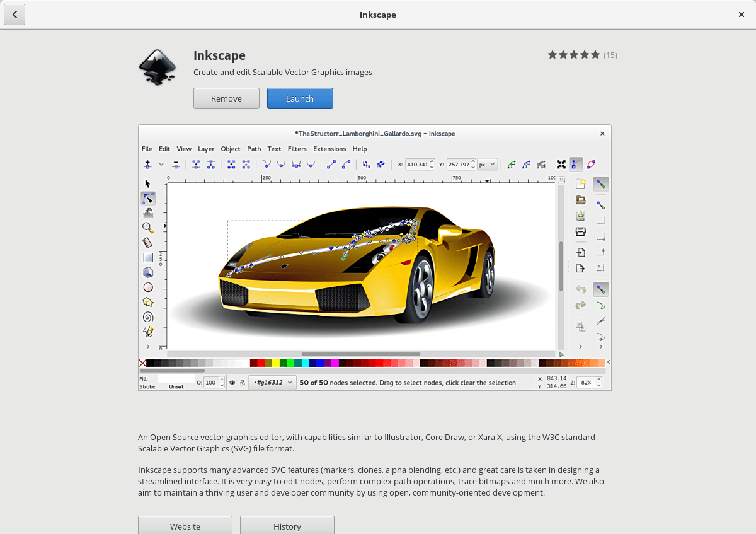Expand the insert node options chevron
This screenshot has width=756, height=534.
pos(161,164)
